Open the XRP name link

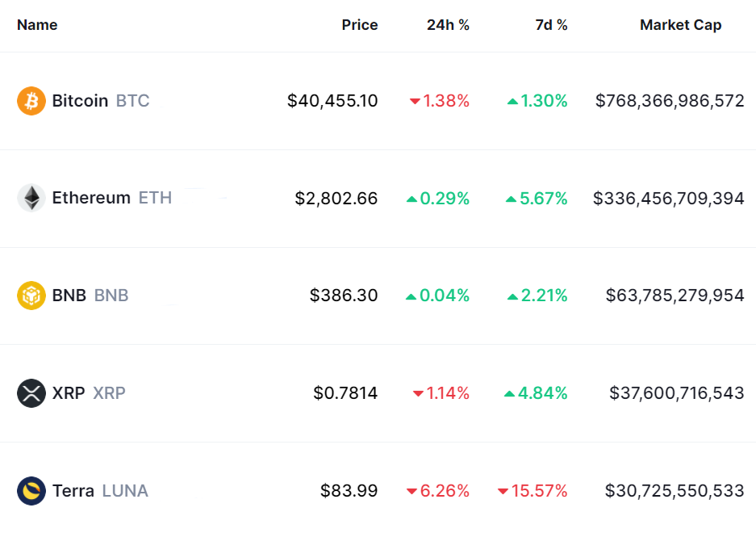(x=69, y=393)
